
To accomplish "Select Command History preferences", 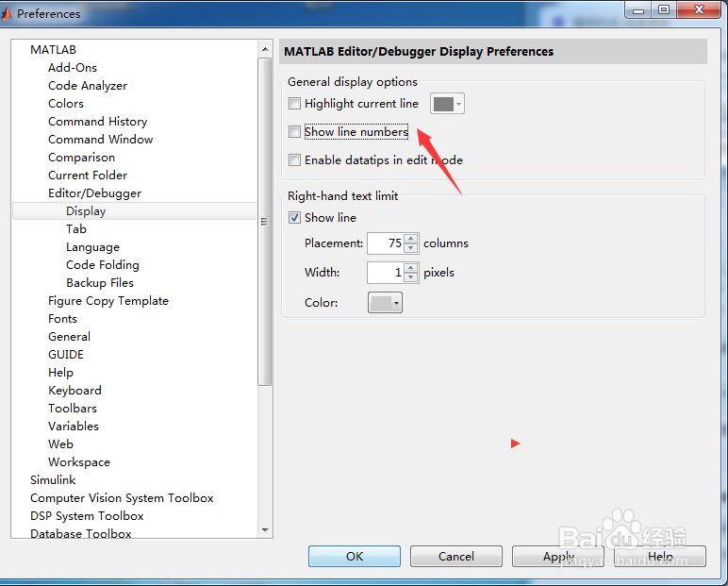I will pos(97,122).
